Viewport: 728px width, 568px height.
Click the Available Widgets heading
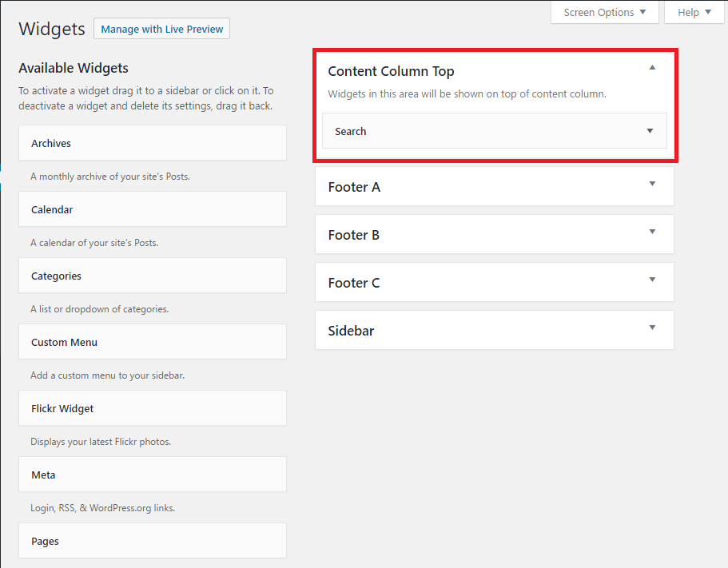[73, 68]
